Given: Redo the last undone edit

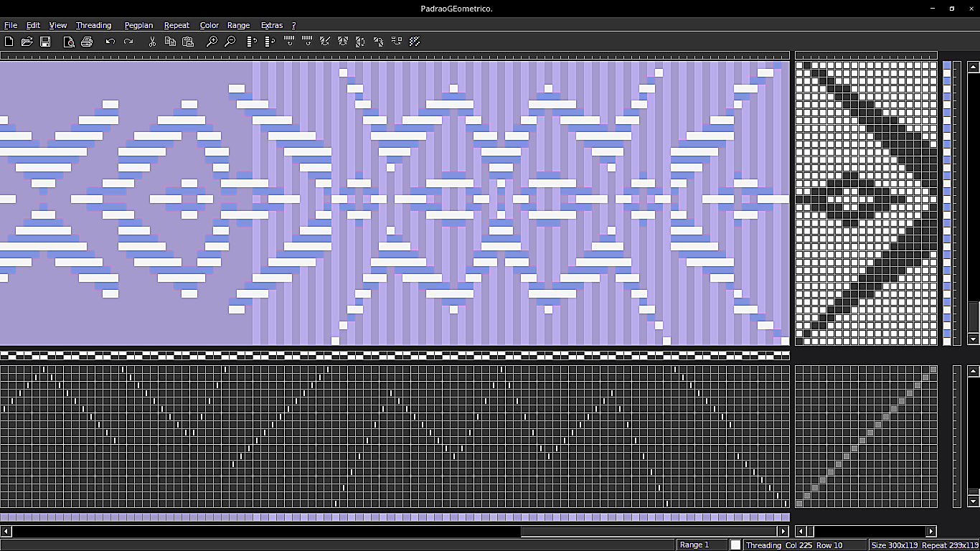Looking at the screenshot, I should (128, 42).
